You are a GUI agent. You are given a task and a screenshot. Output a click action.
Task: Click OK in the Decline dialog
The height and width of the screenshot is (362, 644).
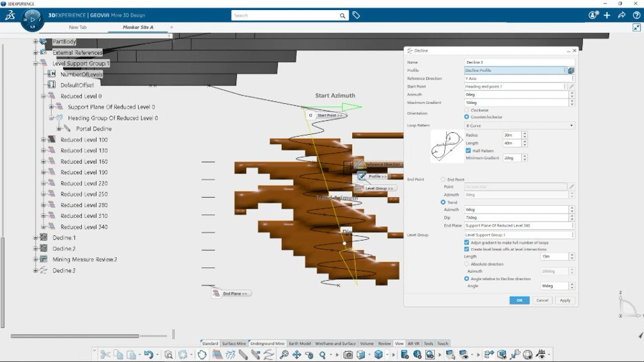pos(519,300)
